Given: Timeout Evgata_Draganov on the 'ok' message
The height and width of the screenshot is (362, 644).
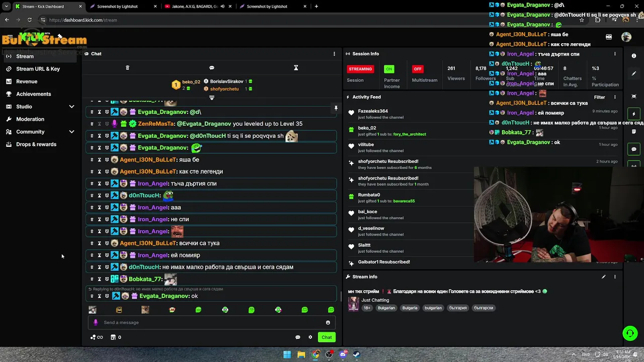Looking at the screenshot, I should pos(99,296).
